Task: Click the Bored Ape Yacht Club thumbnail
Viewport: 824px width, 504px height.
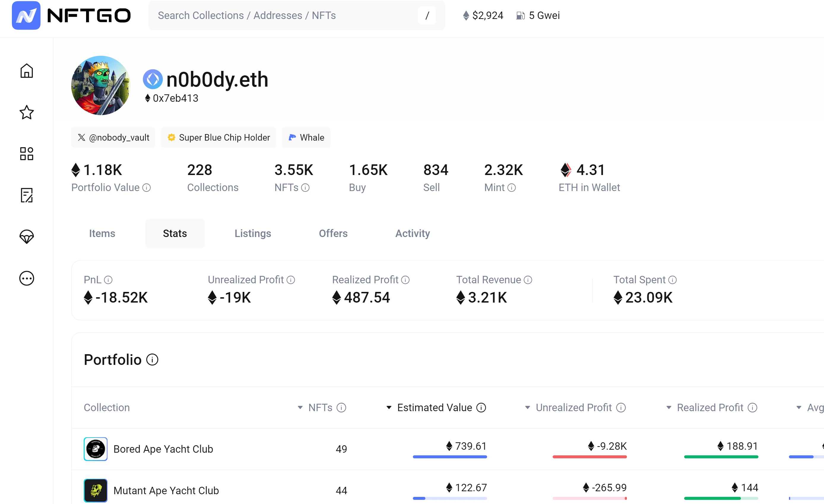Action: click(x=95, y=449)
